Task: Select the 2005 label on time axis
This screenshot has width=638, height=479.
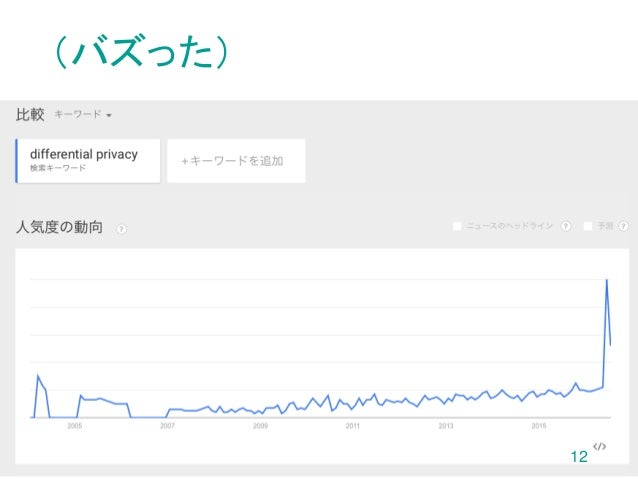Action: pyautogui.click(x=74, y=426)
